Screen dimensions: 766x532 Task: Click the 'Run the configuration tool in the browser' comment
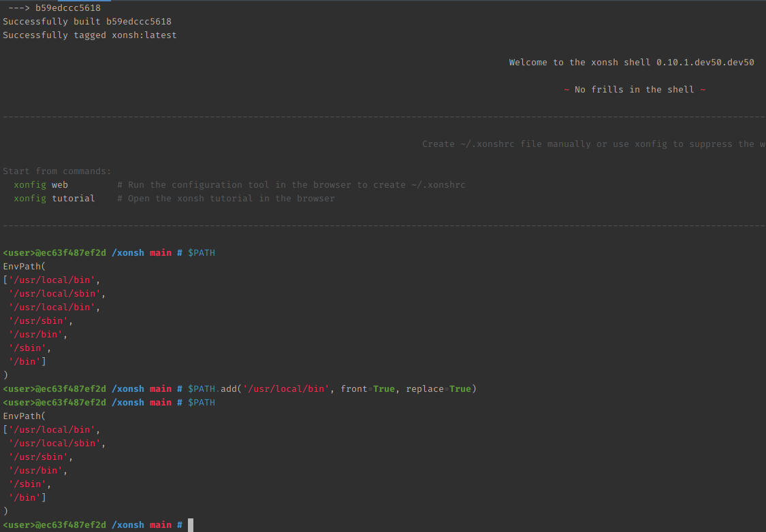coord(291,185)
